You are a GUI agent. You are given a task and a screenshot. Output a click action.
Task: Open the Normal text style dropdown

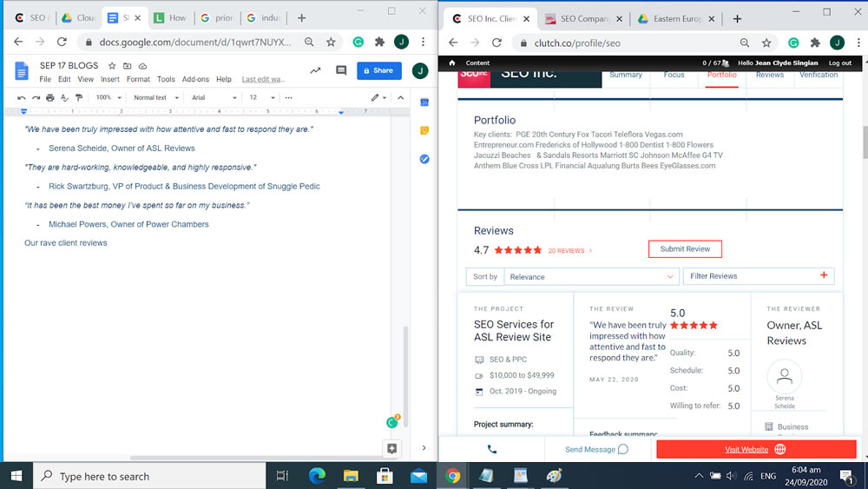(x=155, y=97)
